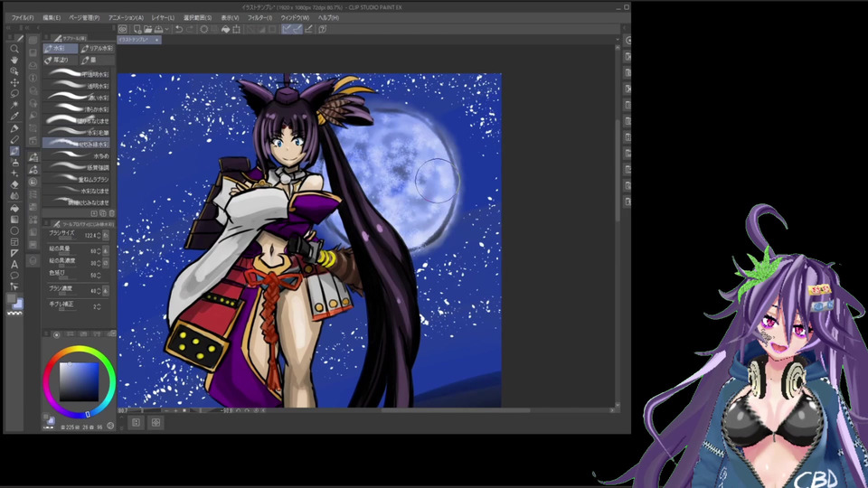Select the Auto Select magic wand tool
The width and height of the screenshot is (868, 488).
point(14,105)
